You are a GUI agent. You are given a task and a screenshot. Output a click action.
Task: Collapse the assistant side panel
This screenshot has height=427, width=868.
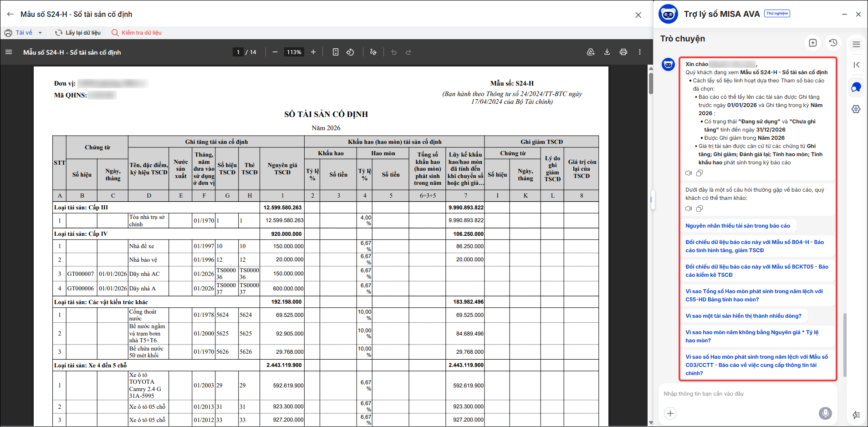(x=856, y=65)
